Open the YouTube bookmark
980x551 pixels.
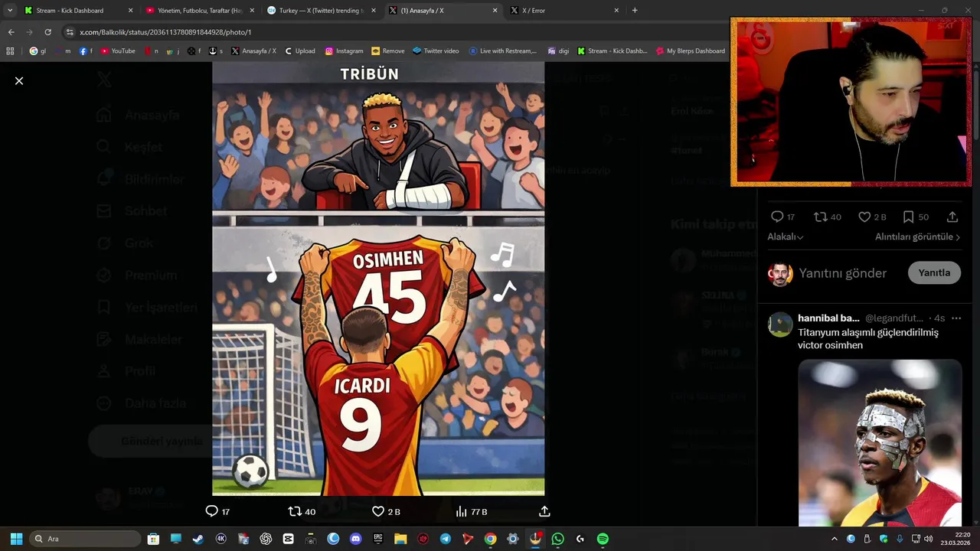tap(118, 51)
